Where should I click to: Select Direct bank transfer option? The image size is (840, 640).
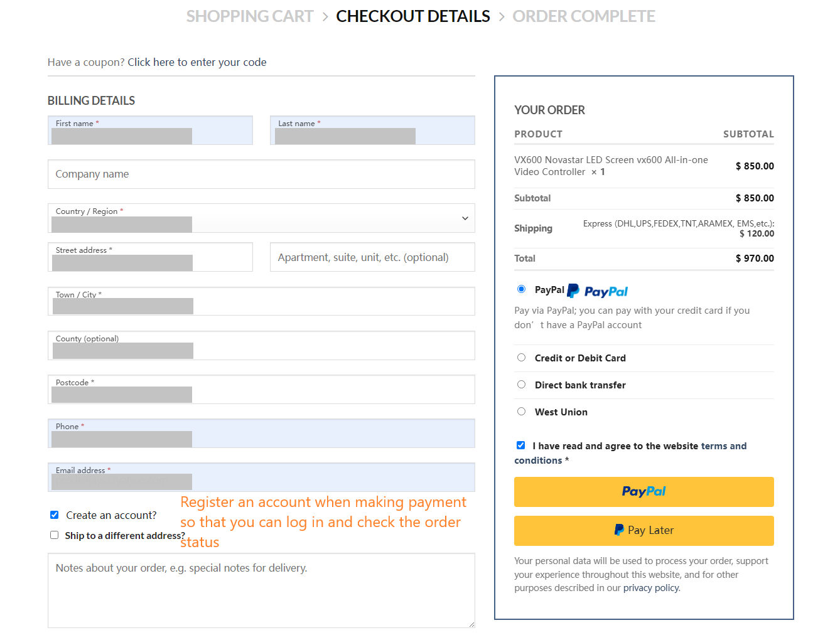click(x=521, y=385)
